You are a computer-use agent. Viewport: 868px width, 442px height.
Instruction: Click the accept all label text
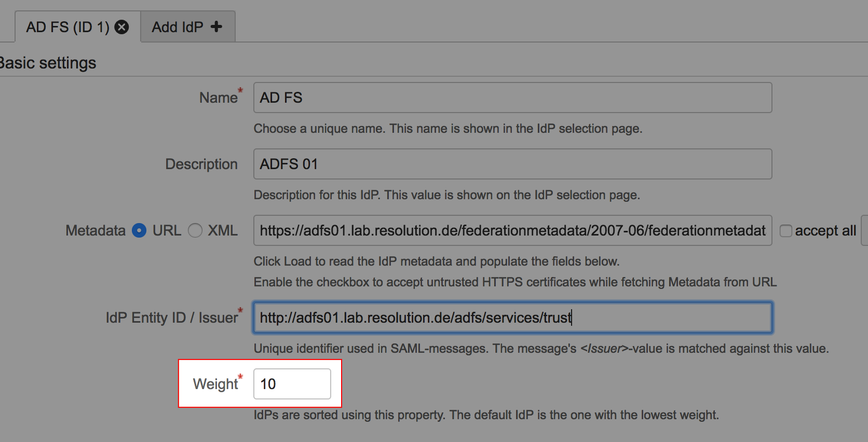click(x=825, y=231)
